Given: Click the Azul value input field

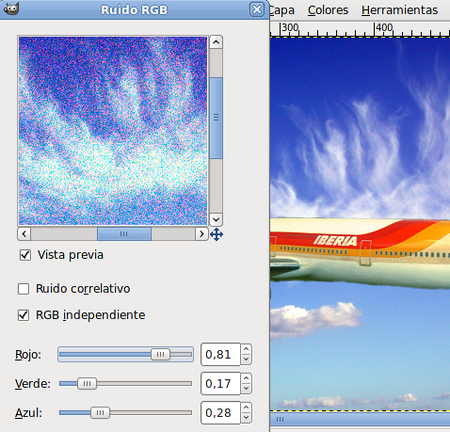Looking at the screenshot, I should click(220, 413).
